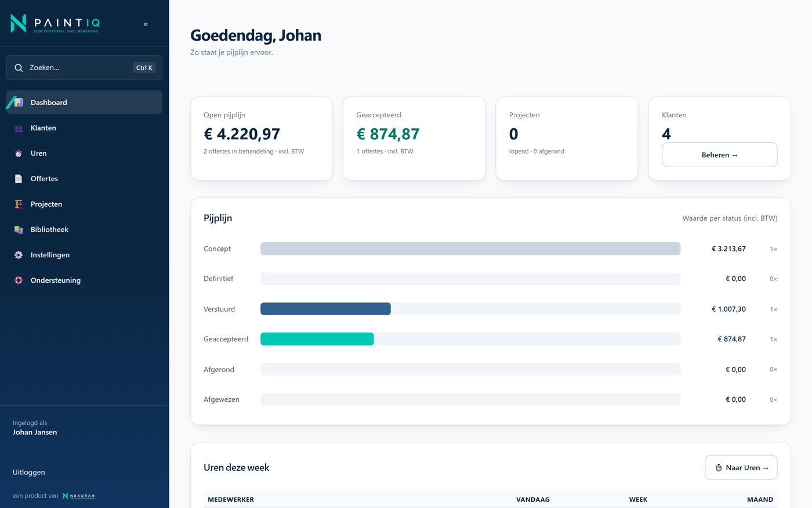812x508 pixels.
Task: Click the Definitief row label
Action: point(219,279)
